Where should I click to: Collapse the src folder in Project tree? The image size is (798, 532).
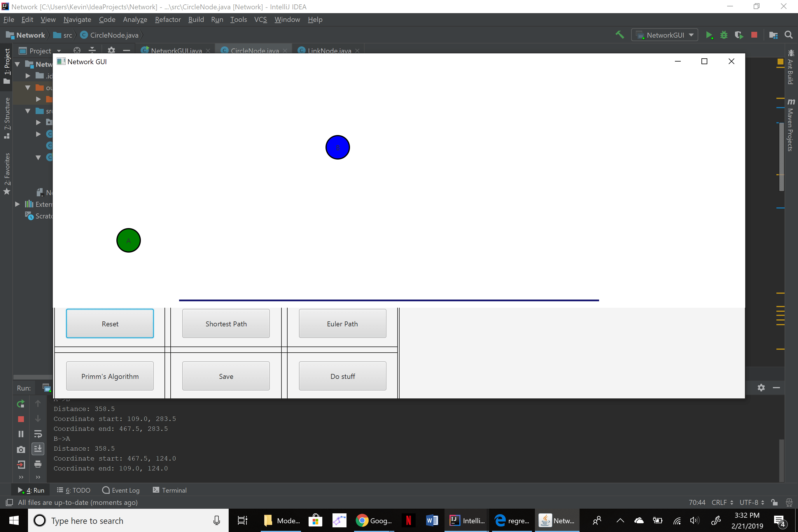click(28, 111)
